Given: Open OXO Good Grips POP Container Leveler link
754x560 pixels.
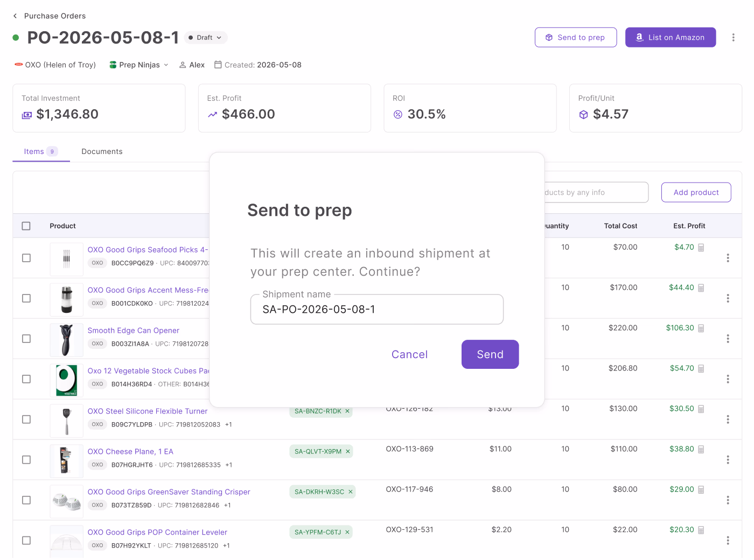Looking at the screenshot, I should click(x=157, y=533).
